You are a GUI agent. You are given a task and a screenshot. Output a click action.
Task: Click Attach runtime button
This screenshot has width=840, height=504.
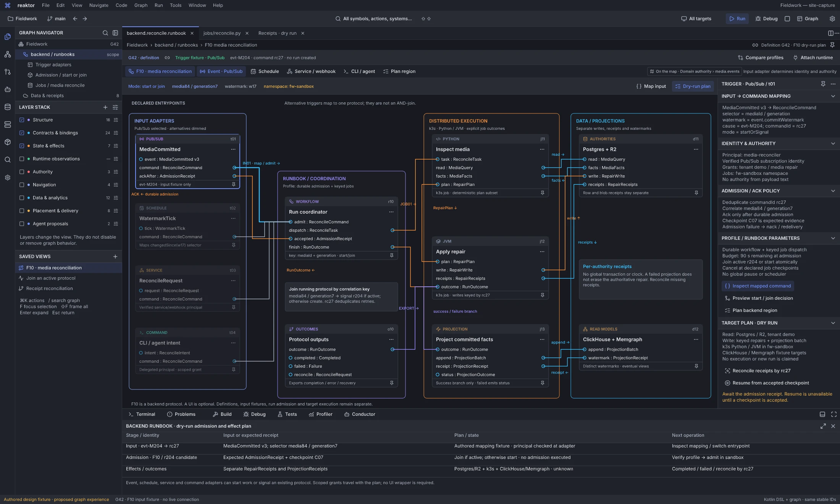(813, 58)
